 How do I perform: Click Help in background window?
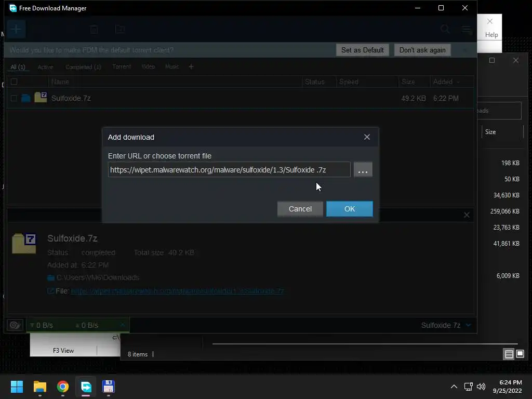(491, 35)
